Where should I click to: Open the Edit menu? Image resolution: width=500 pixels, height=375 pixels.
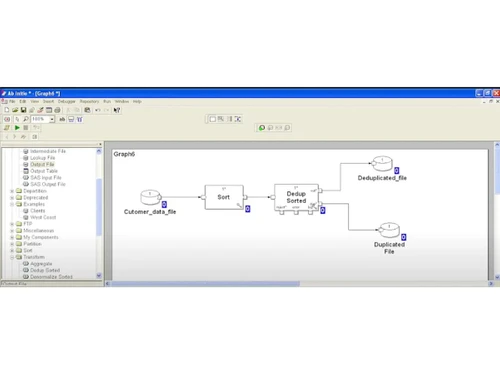tap(23, 101)
